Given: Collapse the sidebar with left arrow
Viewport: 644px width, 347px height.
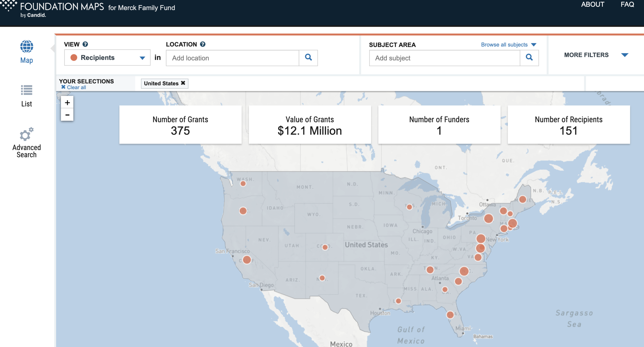Looking at the screenshot, I should coord(53,48).
